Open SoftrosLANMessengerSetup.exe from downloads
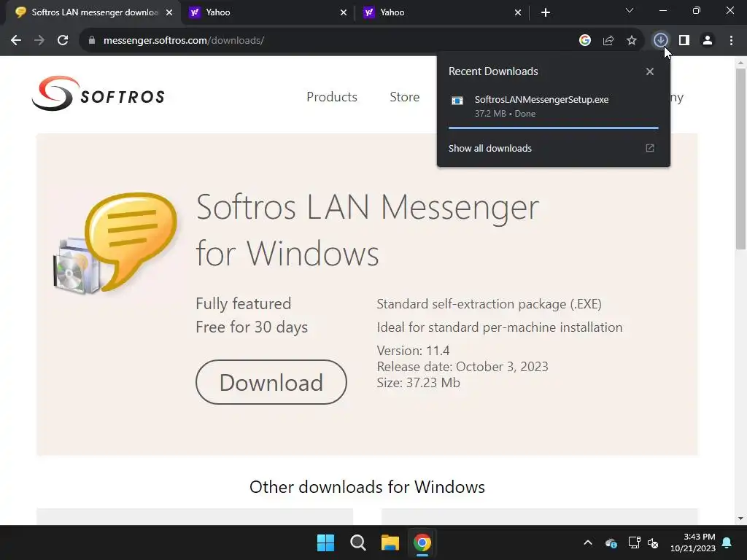Viewport: 747px width, 560px height. click(541, 99)
